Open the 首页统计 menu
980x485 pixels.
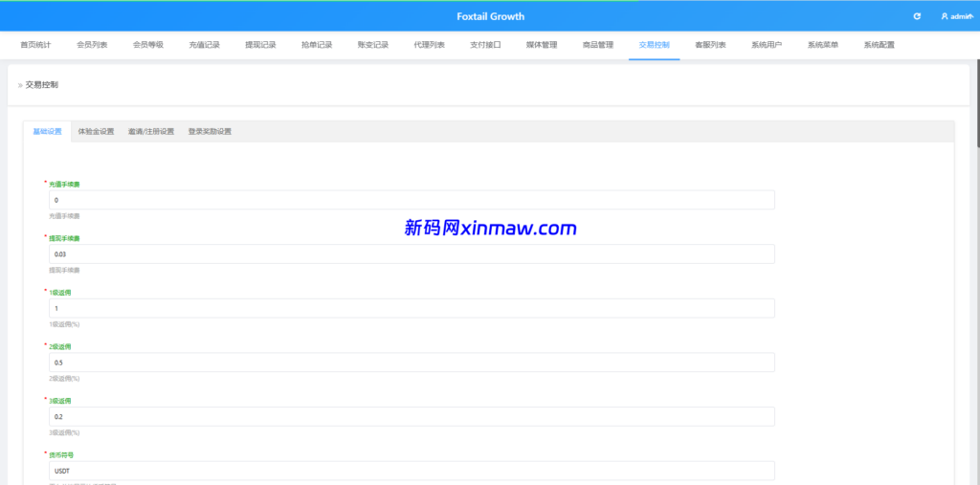[x=35, y=45]
